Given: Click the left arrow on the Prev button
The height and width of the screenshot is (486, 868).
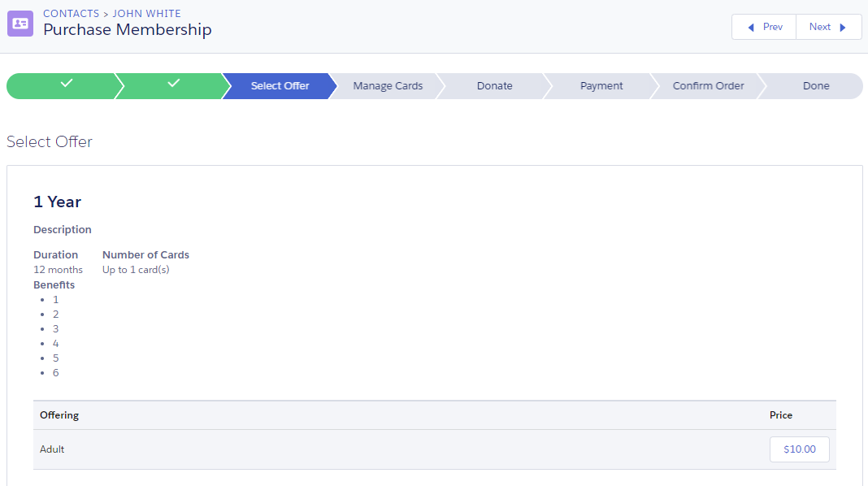Looking at the screenshot, I should (x=752, y=26).
